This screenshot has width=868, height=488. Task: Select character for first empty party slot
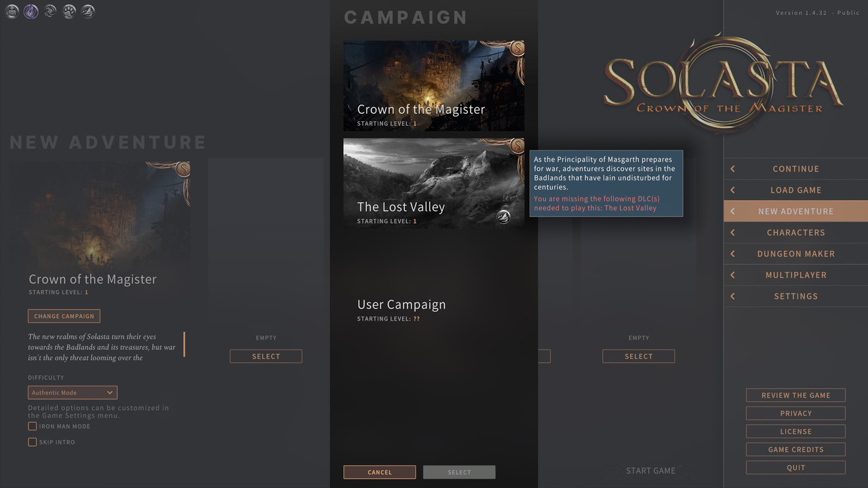click(266, 357)
